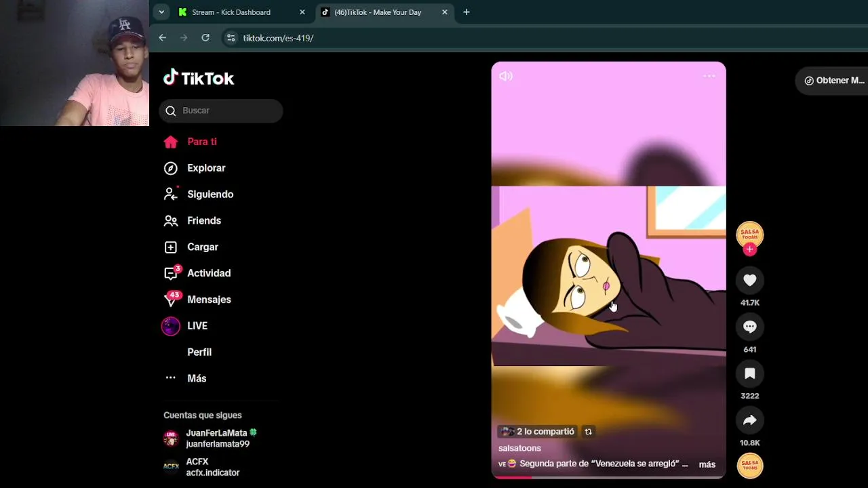Share video with arrow icon
Image resolution: width=868 pixels, height=488 pixels.
pyautogui.click(x=750, y=420)
